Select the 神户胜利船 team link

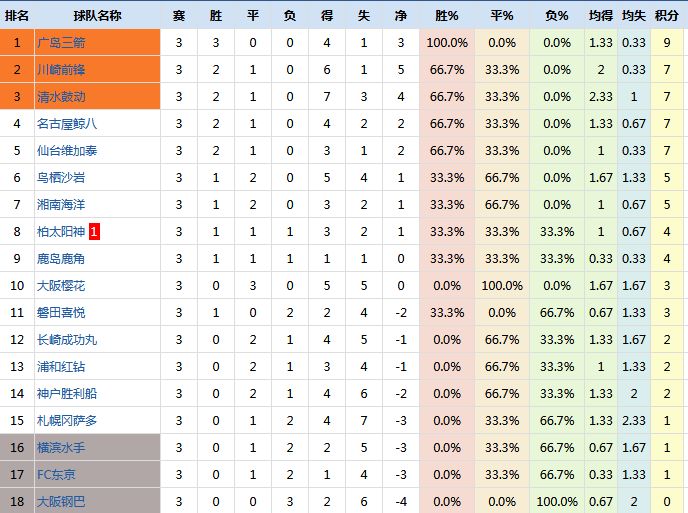67,394
